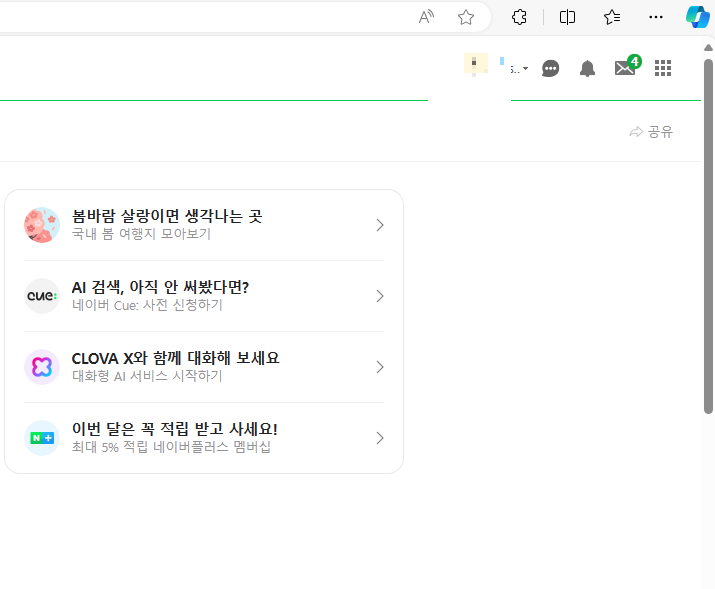This screenshot has height=589, width=715.
Task: Click the CLOVA X clover logo icon
Action: [42, 367]
